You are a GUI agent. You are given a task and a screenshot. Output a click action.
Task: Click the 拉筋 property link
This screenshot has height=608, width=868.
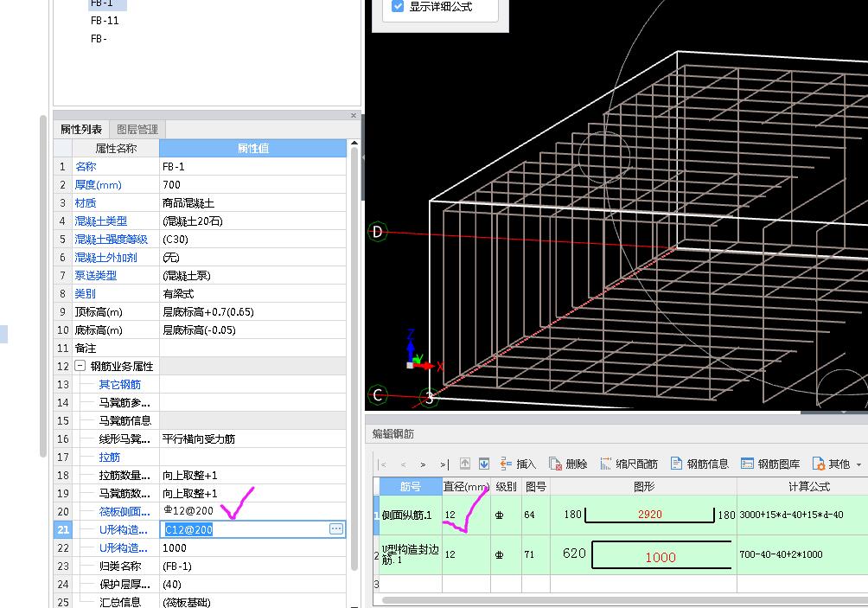coord(110,457)
